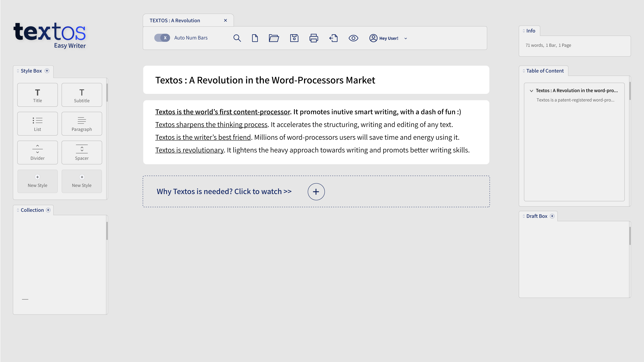The image size is (644, 362).
Task: Apply the List style
Action: [37, 124]
